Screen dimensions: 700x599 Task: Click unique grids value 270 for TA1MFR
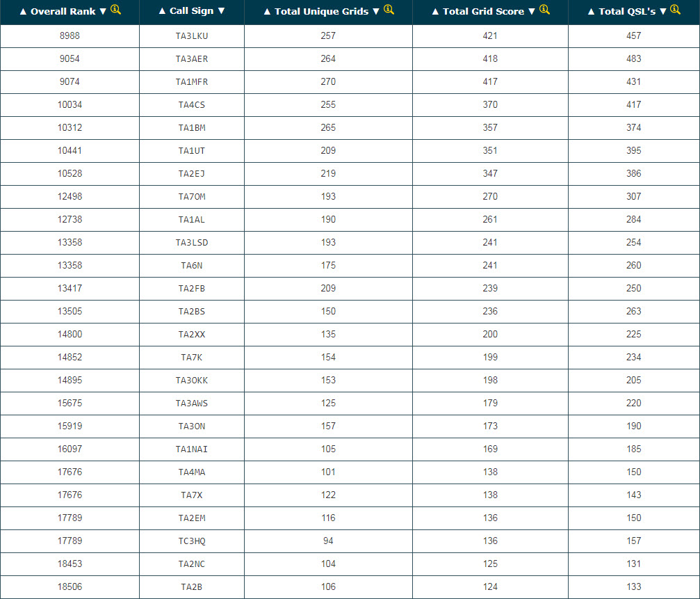click(328, 81)
